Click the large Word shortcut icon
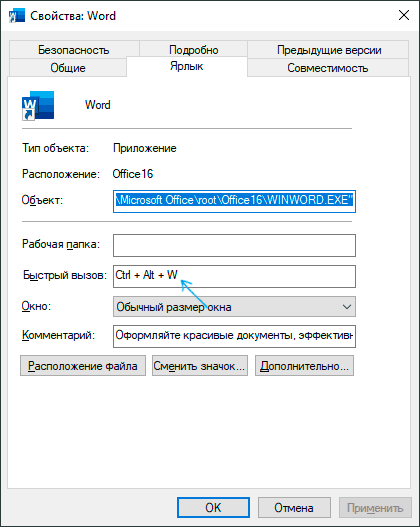The width and height of the screenshot is (420, 527). pyautogui.click(x=38, y=106)
